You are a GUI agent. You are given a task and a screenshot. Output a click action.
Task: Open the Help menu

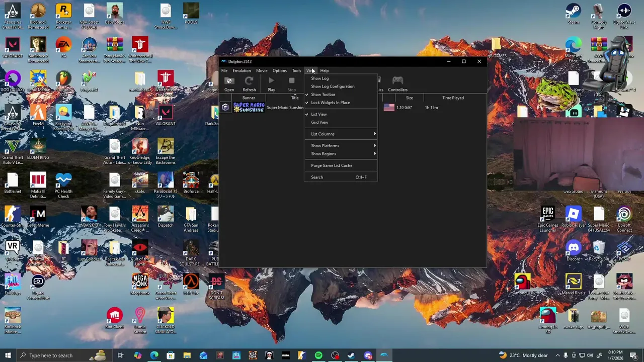click(325, 70)
